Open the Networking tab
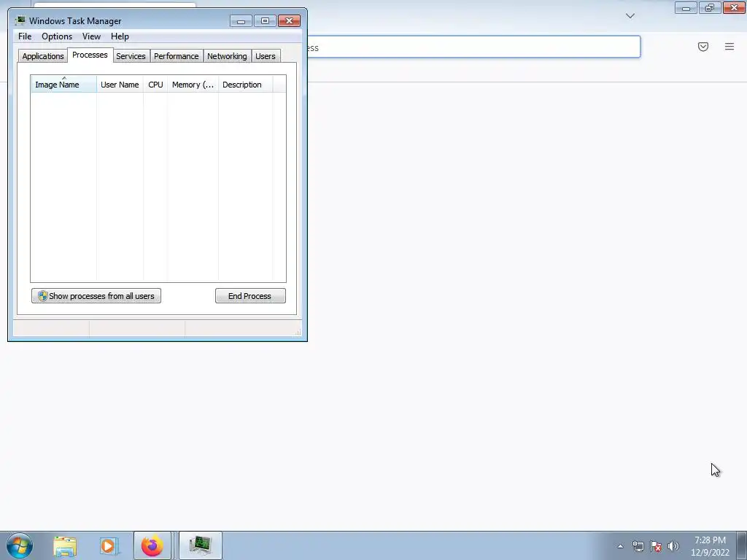Screen dimensions: 747x560 [x=228, y=56]
